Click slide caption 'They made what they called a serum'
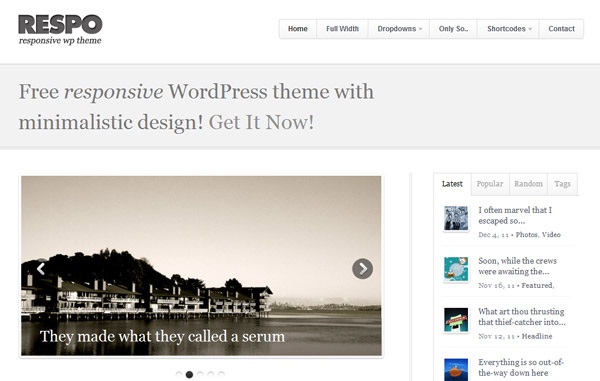600x381 pixels. click(162, 337)
